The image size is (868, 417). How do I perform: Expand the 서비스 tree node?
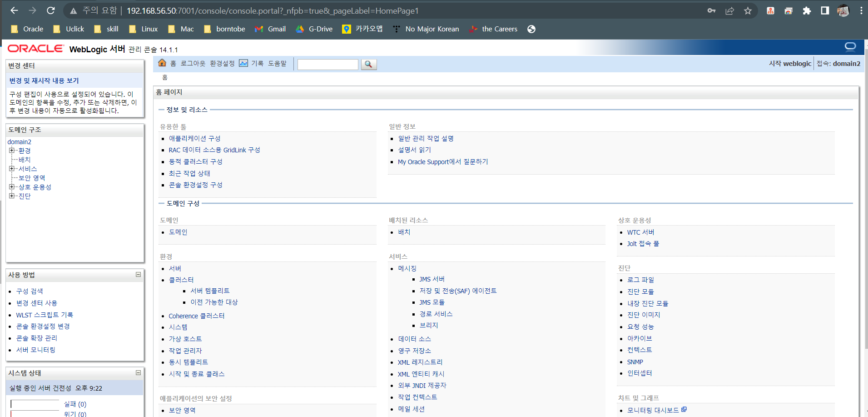(12, 168)
